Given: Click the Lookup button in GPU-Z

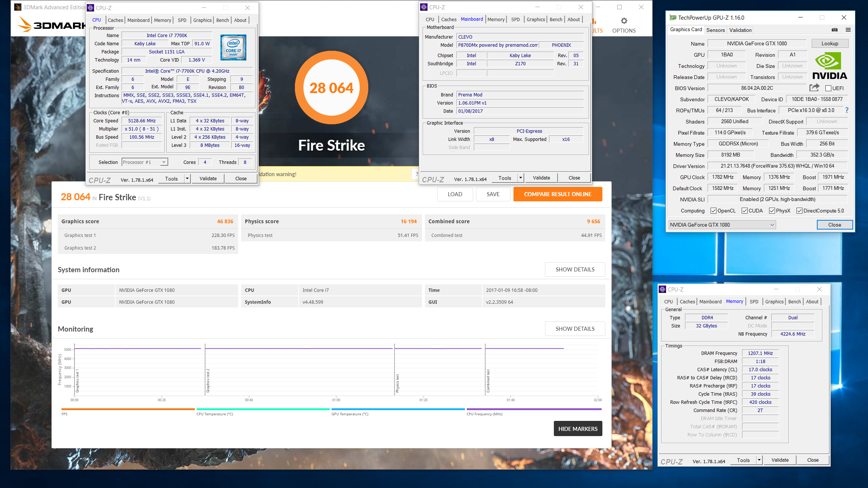Looking at the screenshot, I should 829,43.
